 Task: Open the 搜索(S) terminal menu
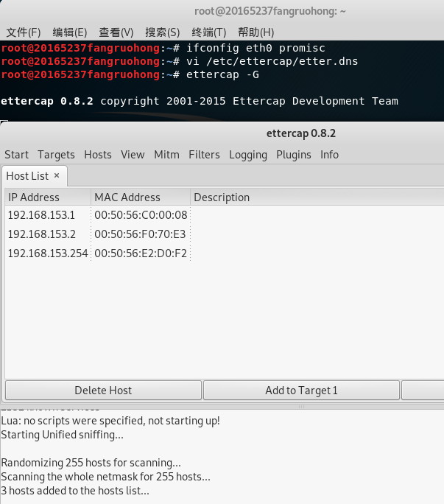pos(162,32)
